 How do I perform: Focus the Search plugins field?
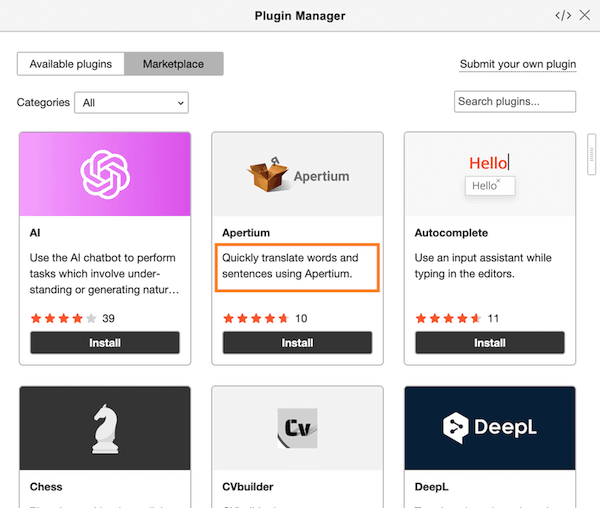tap(515, 101)
